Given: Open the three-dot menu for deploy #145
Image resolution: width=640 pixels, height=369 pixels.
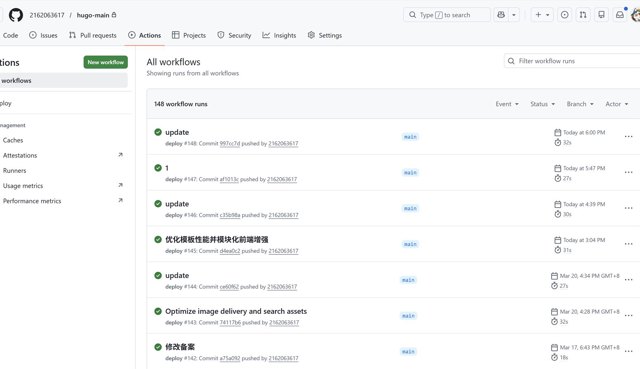Looking at the screenshot, I should pyautogui.click(x=629, y=244).
